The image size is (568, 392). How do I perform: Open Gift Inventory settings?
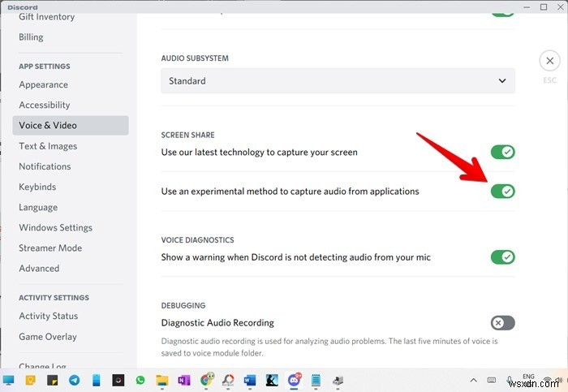click(47, 17)
